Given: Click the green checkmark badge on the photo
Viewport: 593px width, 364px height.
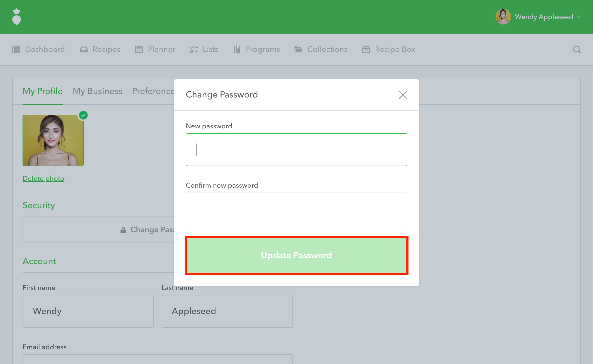Looking at the screenshot, I should [x=83, y=115].
